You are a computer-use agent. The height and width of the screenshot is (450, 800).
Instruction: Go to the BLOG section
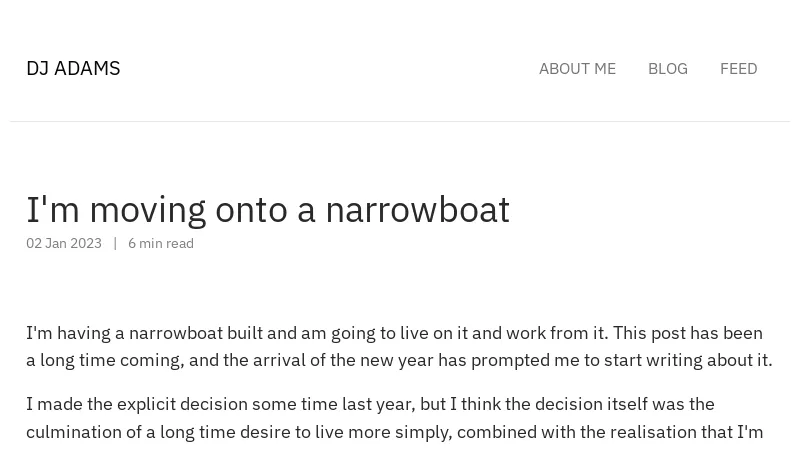tap(667, 68)
